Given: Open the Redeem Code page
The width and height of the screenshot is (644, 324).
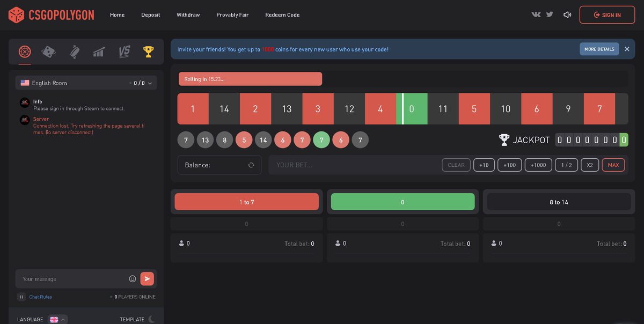Looking at the screenshot, I should coord(282,15).
